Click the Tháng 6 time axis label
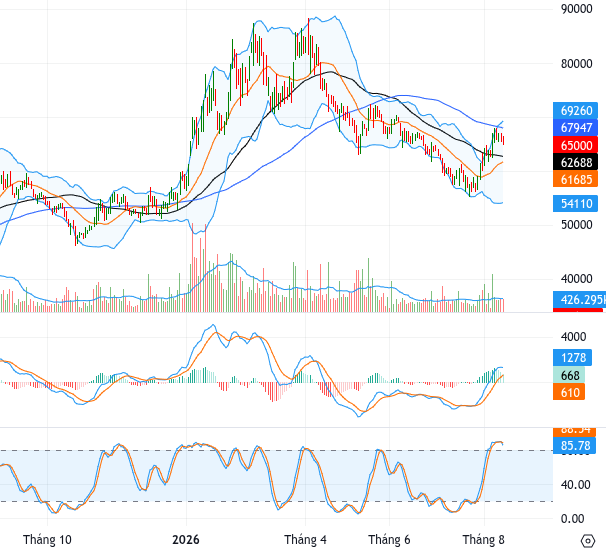The width and height of the screenshot is (606, 548). 389,539
